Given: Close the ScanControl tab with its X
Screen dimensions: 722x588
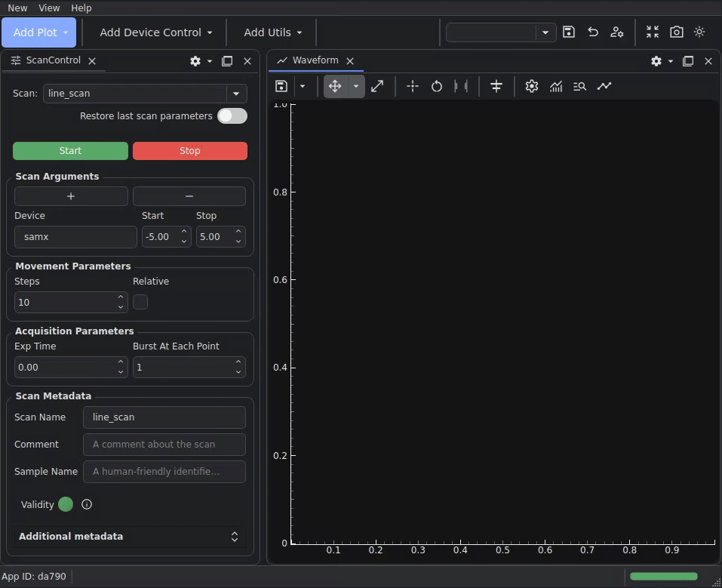Looking at the screenshot, I should click(92, 61).
